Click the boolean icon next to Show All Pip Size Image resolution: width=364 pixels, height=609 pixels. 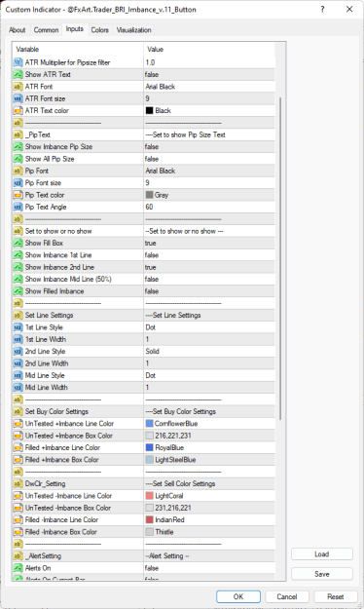18,159
